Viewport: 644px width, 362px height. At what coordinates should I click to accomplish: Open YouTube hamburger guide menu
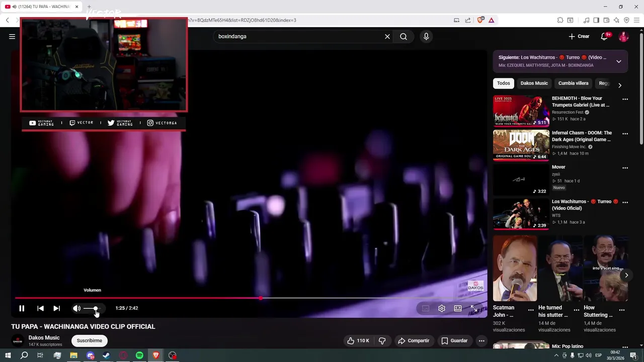coord(12,36)
